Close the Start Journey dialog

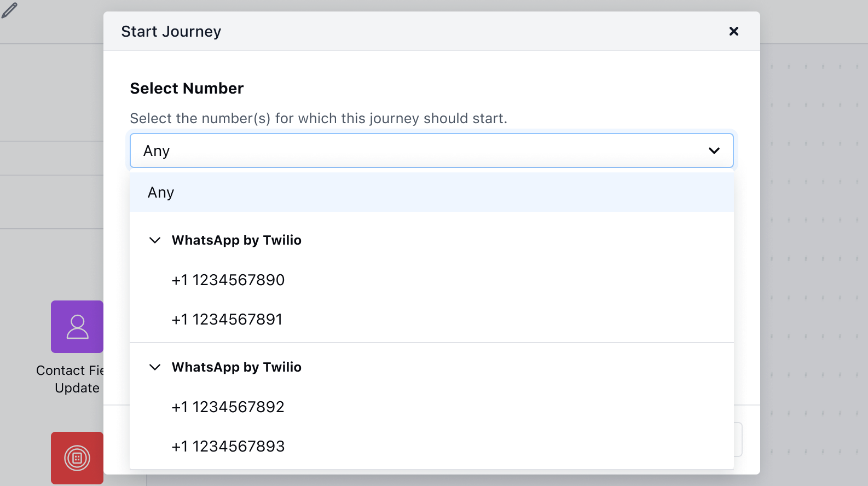(734, 31)
